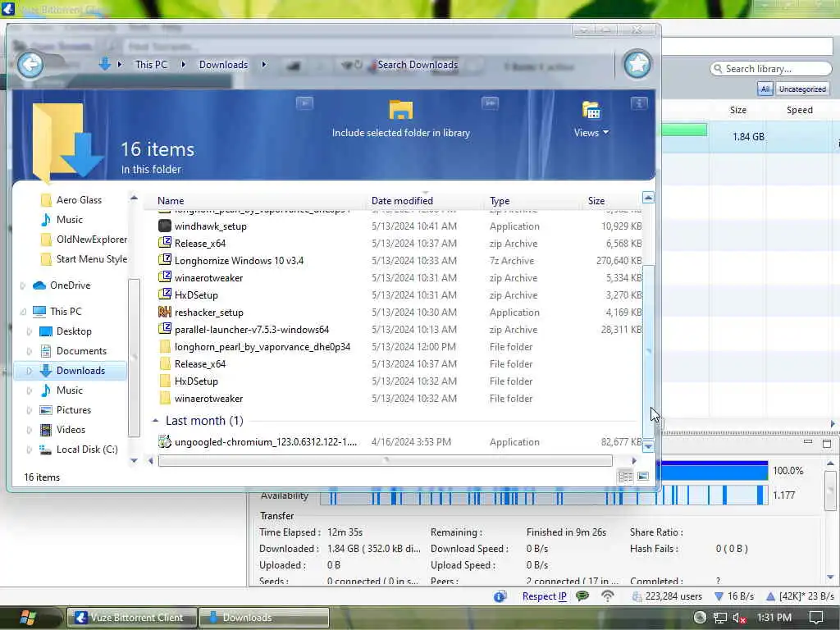Image resolution: width=840 pixels, height=630 pixels.
Task: Expand the Desktop tree node arrow
Action: 29,331
